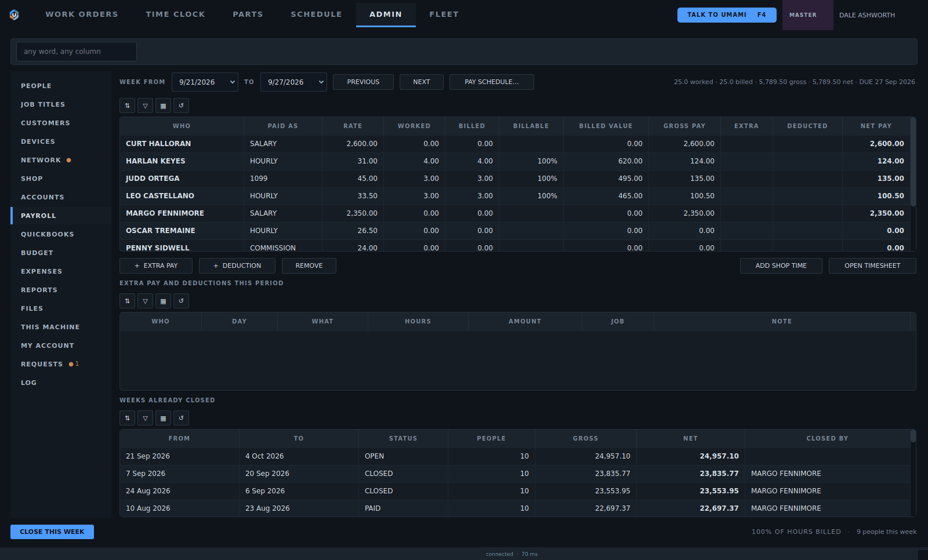
Task: Click the filter funnel icon above the payroll table
Action: [x=145, y=106]
